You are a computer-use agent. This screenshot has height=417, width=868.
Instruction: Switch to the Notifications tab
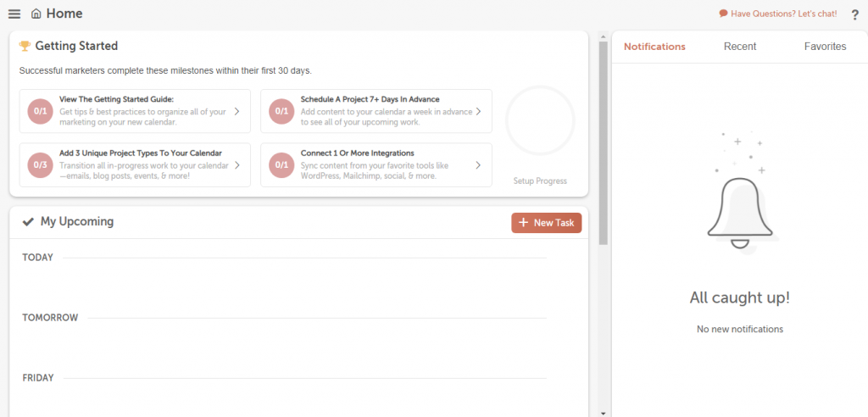pos(654,47)
